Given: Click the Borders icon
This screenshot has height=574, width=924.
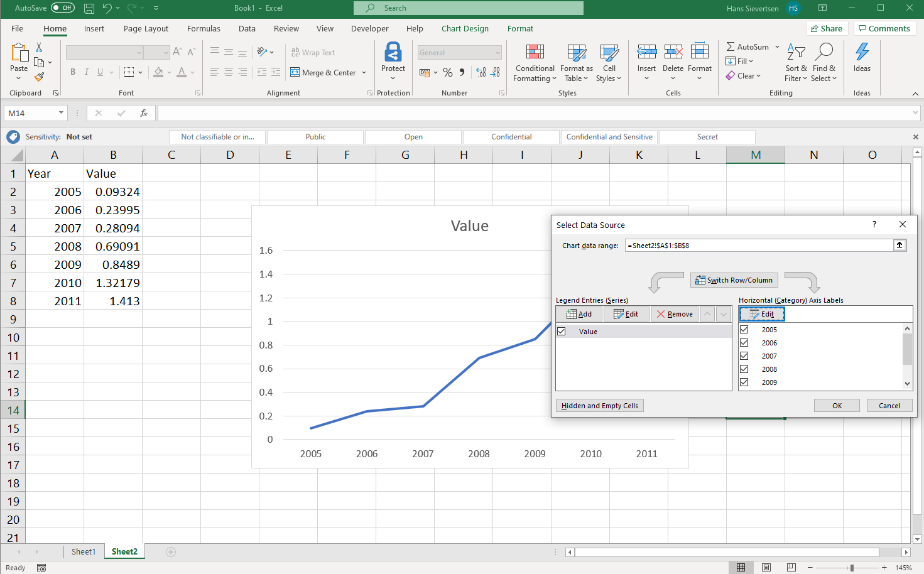Looking at the screenshot, I should (x=129, y=72).
